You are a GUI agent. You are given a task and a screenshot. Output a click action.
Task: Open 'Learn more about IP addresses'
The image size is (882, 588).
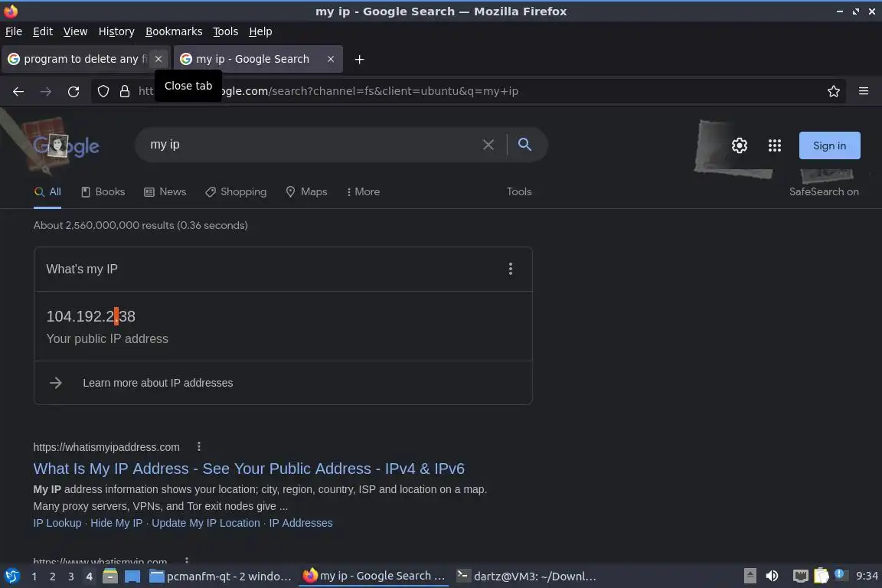158,383
